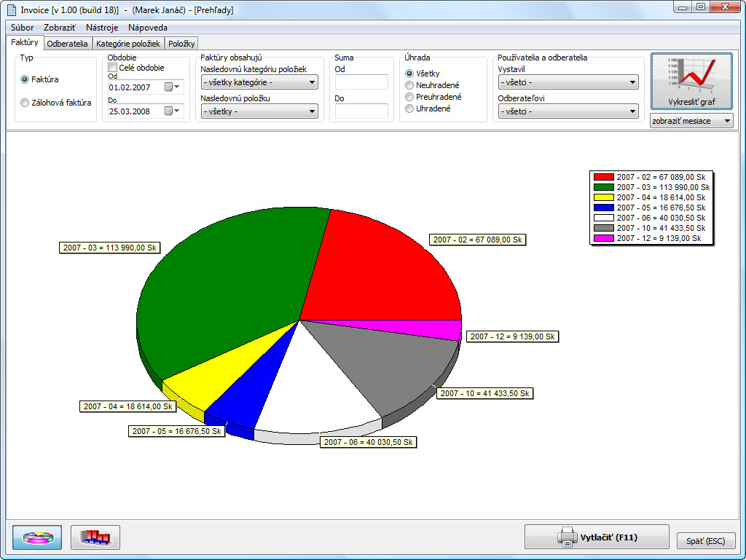Screen dimensions: 746x560
Task: Click pie label 2007 - 05 = 16 676,50 Sk
Action: pyautogui.click(x=176, y=431)
